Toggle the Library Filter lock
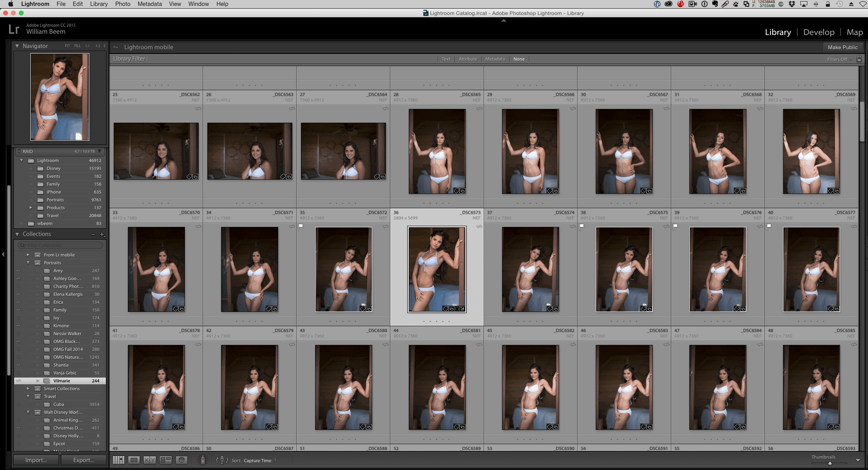The height and width of the screenshot is (470, 868). point(859,59)
